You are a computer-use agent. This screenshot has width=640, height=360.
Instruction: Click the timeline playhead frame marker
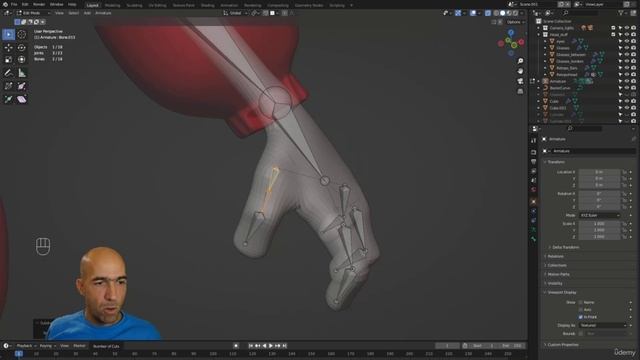pos(19,353)
